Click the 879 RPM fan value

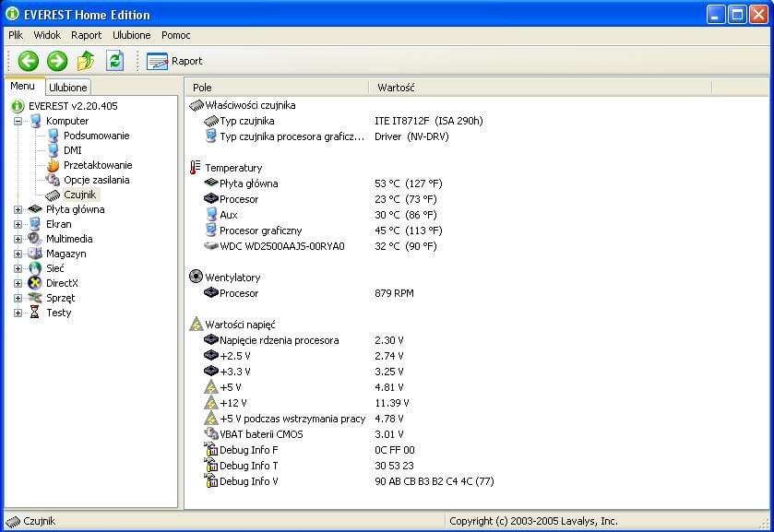click(395, 293)
